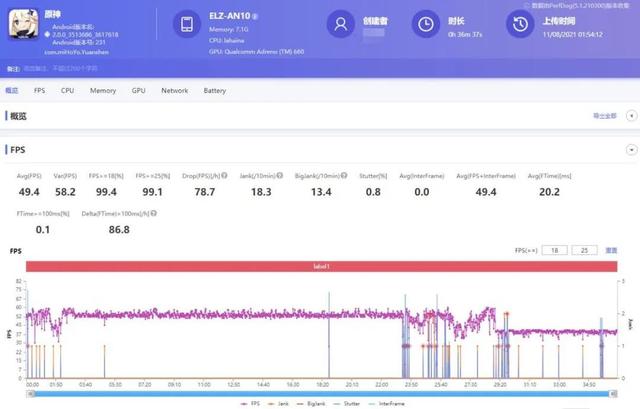This screenshot has width=640, height=409.
Task: Click the creator user avatar icon
Action: (343, 24)
